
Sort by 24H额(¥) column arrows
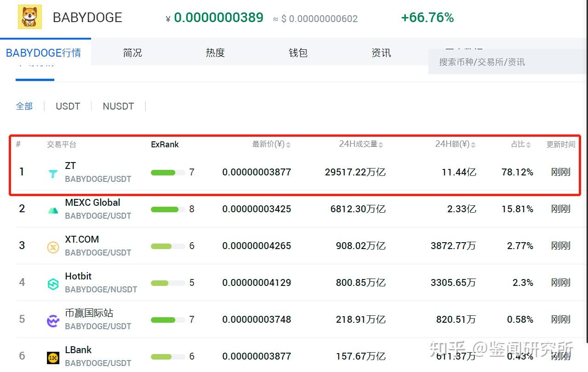point(473,145)
